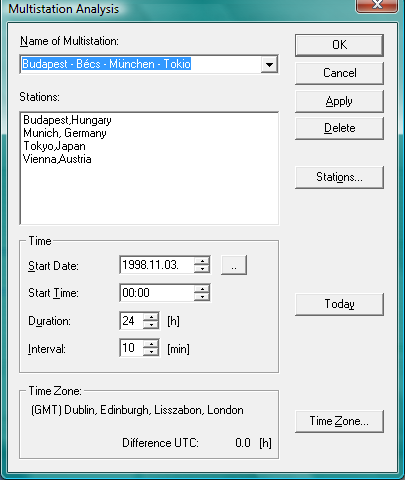Set the date with the Today button
The width and height of the screenshot is (405, 480).
click(x=339, y=304)
